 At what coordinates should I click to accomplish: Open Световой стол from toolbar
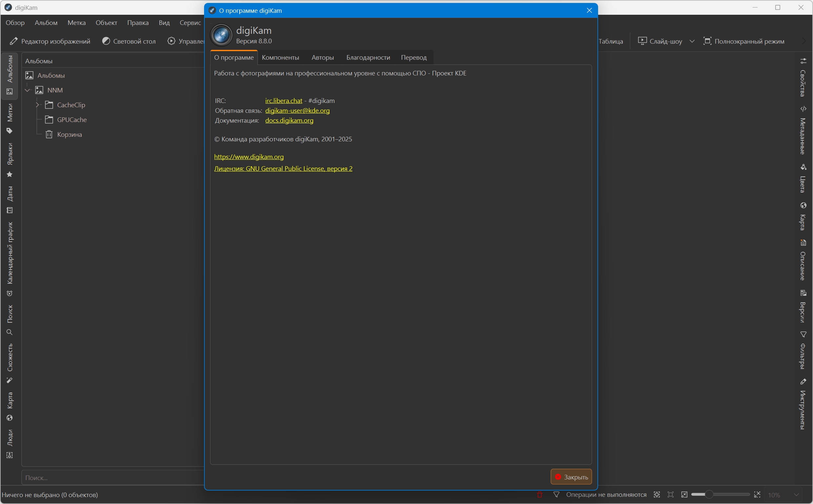tap(129, 41)
